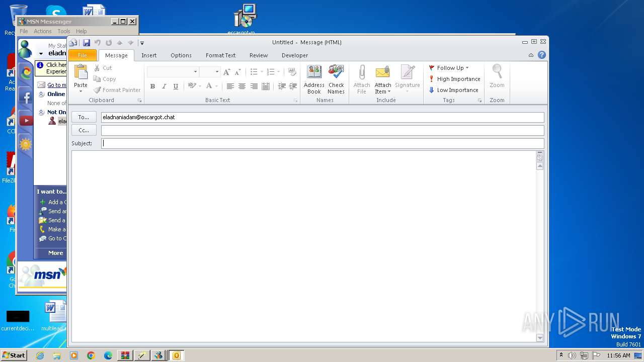Open the Customize Quick Access Toolbar dropdown
This screenshot has height=362, width=644.
pos(142,43)
